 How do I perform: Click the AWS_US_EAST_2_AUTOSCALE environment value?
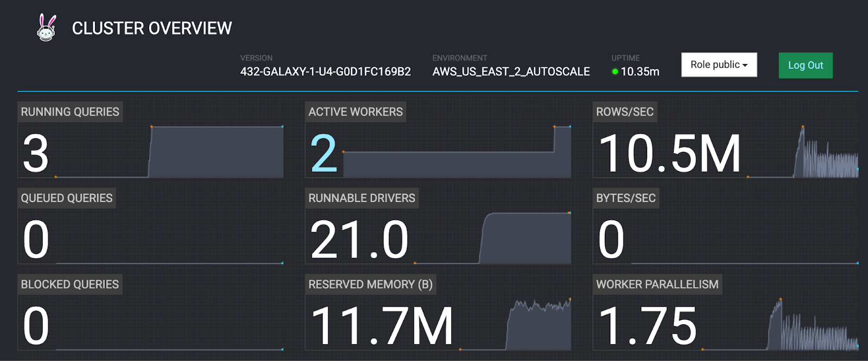510,72
